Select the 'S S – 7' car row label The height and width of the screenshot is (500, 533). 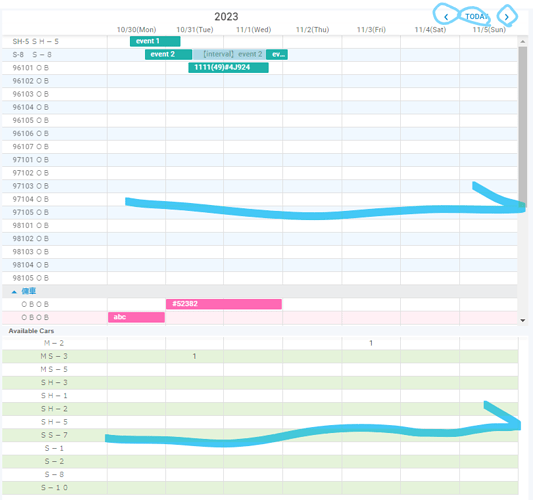point(54,435)
